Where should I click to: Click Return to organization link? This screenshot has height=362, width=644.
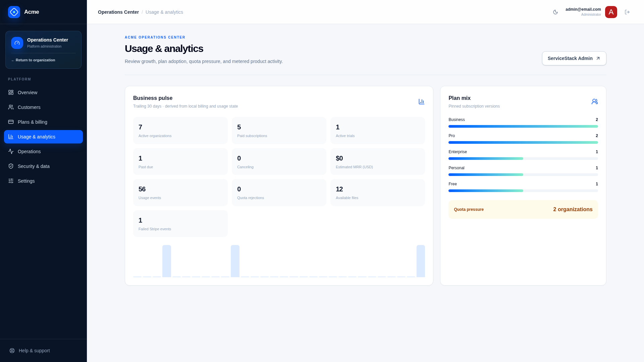coord(33,60)
